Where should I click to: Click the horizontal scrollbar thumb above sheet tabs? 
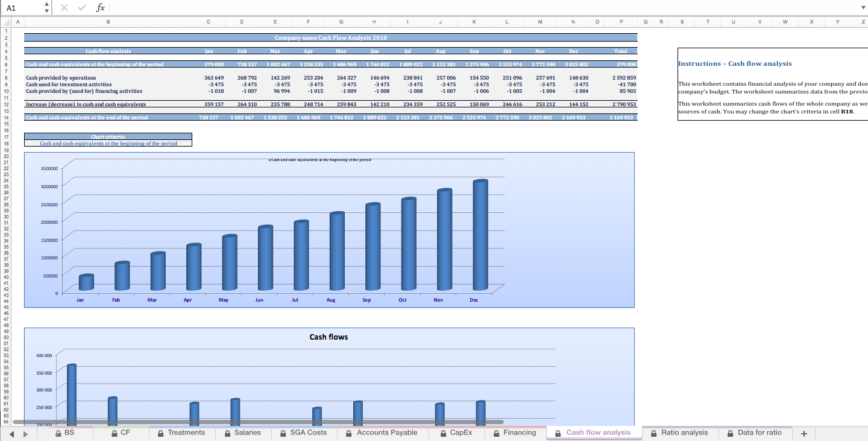point(257,422)
